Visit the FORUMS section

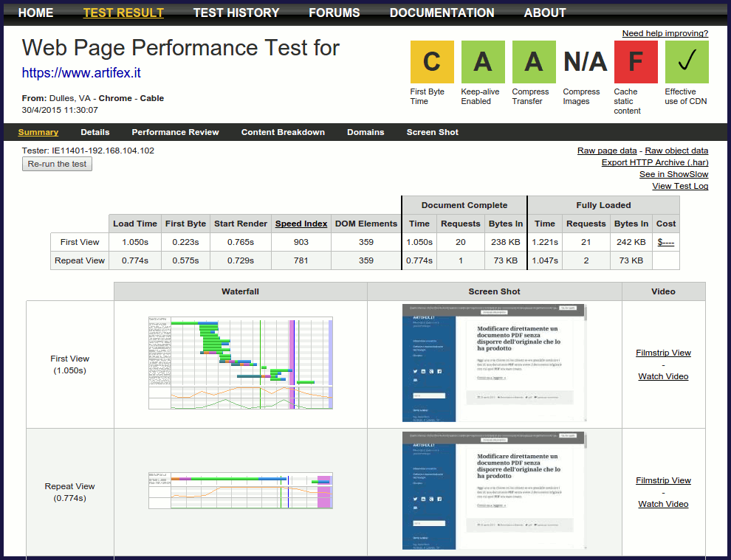pyautogui.click(x=334, y=13)
